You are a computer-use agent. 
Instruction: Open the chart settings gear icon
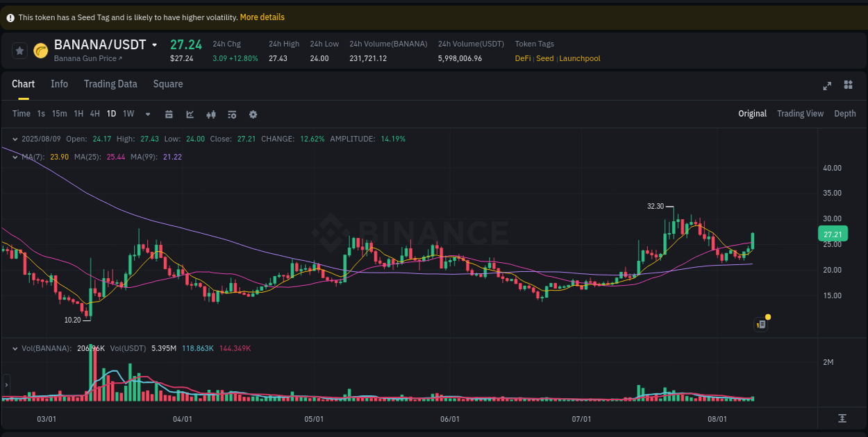click(x=253, y=114)
